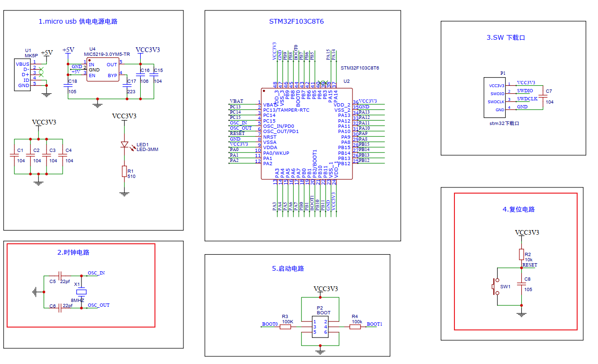The width and height of the screenshot is (598, 364).
Task: Click the SW1 push-button switch symbol
Action: pyautogui.click(x=497, y=287)
